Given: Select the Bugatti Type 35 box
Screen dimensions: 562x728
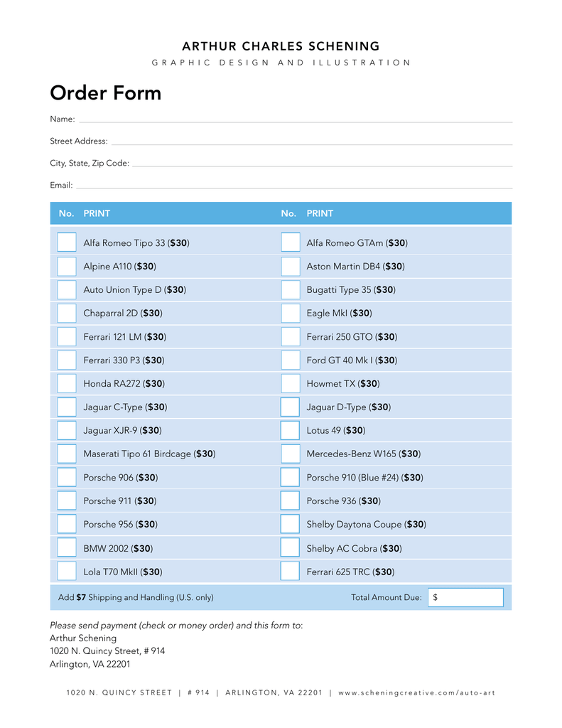Looking at the screenshot, I should [291, 289].
